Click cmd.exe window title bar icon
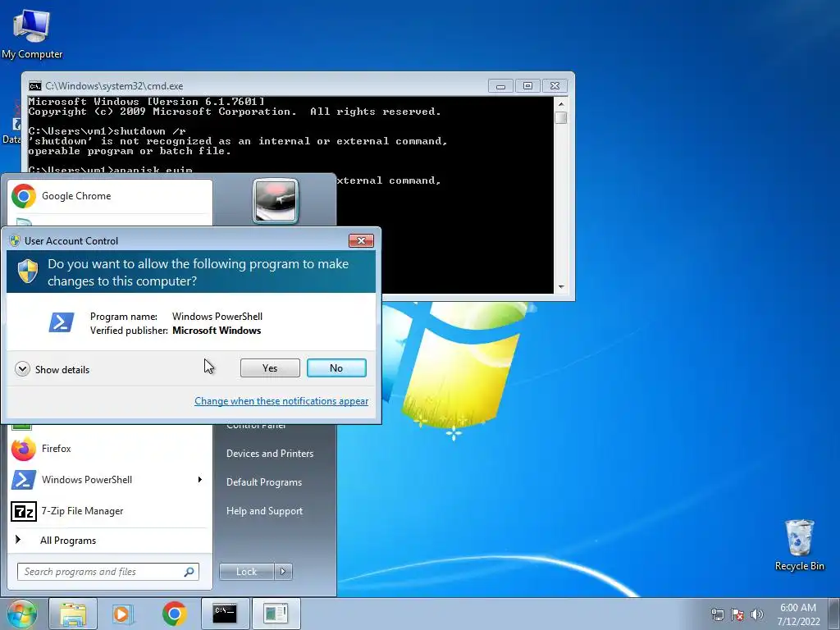This screenshot has height=630, width=840. [35, 85]
